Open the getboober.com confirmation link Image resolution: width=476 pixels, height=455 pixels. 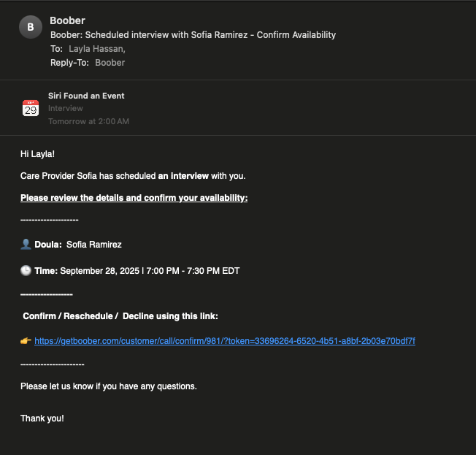[x=225, y=341]
